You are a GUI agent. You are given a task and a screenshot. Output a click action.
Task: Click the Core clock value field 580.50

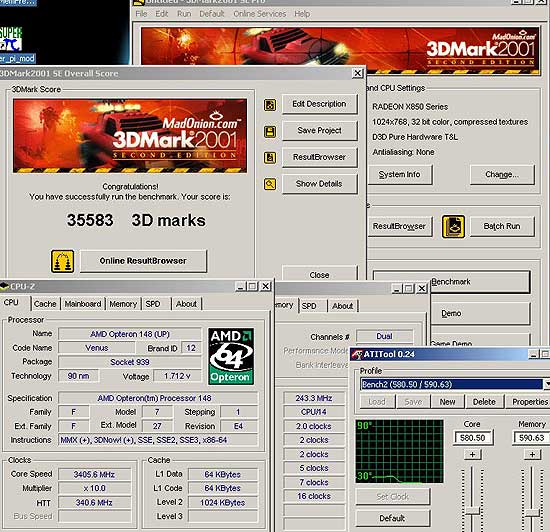[473, 438]
